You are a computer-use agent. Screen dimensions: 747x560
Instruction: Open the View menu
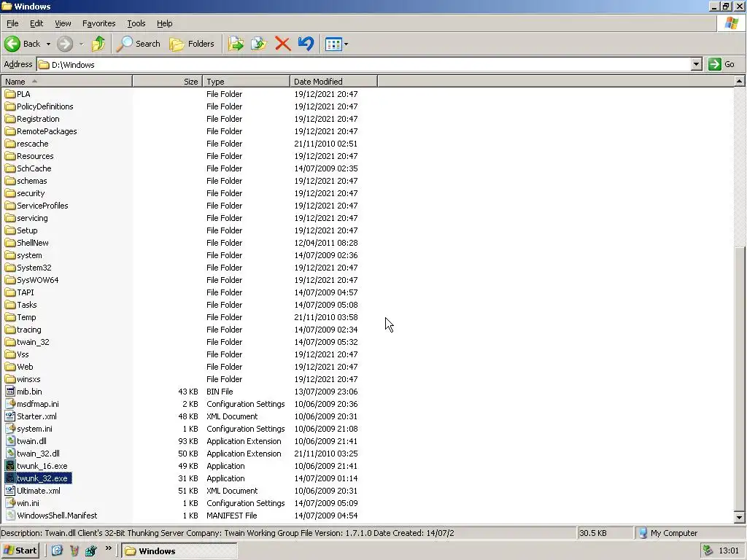click(x=63, y=23)
